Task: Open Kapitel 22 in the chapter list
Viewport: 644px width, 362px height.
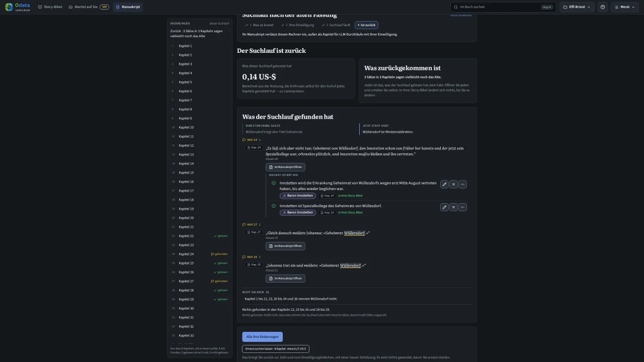Action: 200,236
